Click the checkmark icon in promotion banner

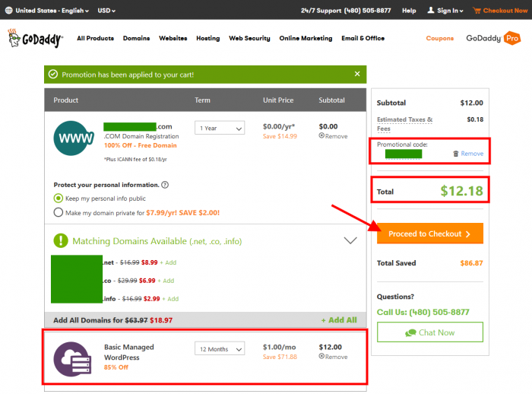[x=53, y=74]
